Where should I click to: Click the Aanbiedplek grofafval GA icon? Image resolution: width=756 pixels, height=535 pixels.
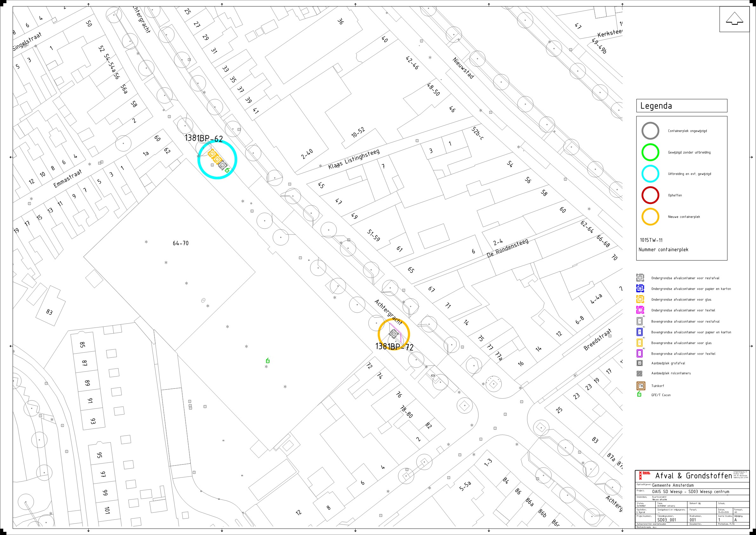click(639, 363)
